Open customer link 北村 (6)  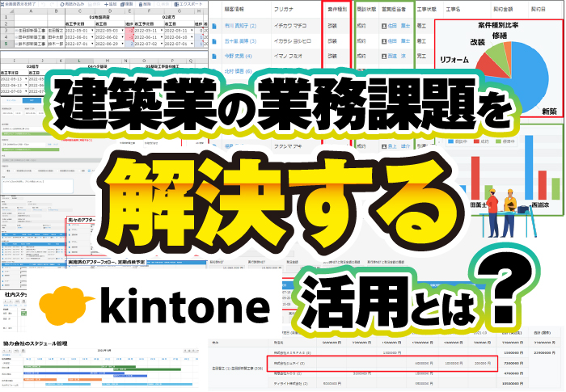pyautogui.click(x=239, y=71)
